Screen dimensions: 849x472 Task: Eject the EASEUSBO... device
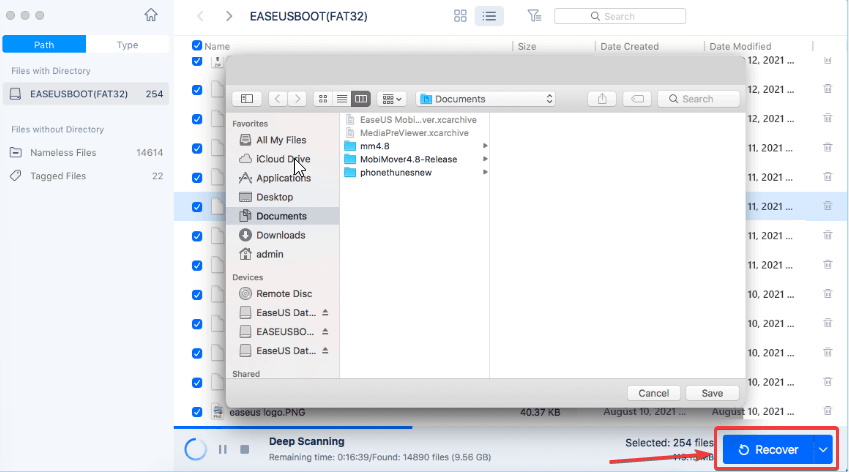click(x=325, y=331)
